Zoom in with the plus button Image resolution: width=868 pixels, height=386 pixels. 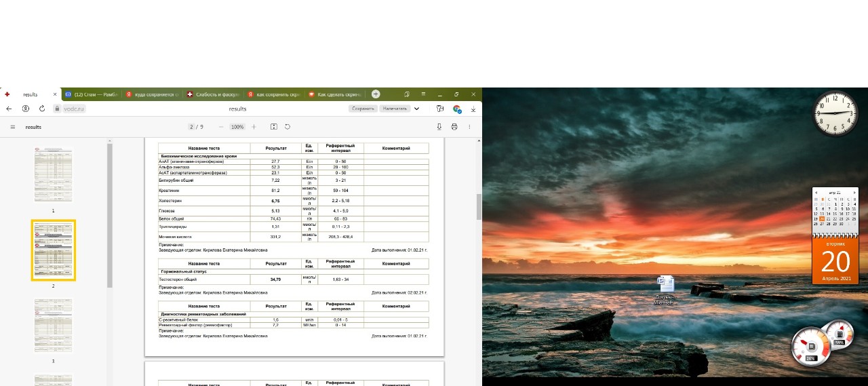(x=254, y=127)
